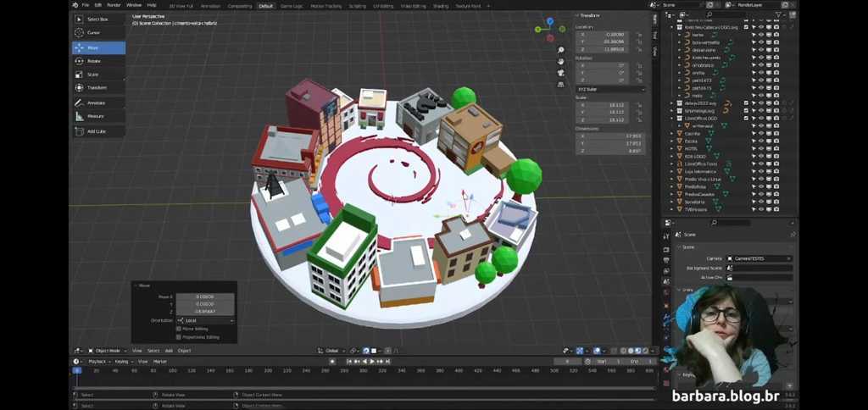Click the properties panel pin icon
Screen dimensions: 868x410
point(793,235)
